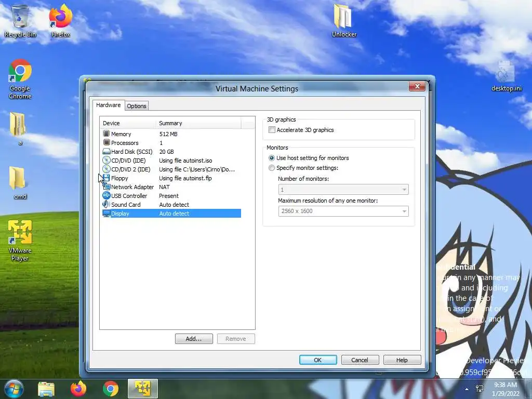Choose Specify monitor settings radio button
This screenshot has height=399, width=532.
tap(271, 168)
